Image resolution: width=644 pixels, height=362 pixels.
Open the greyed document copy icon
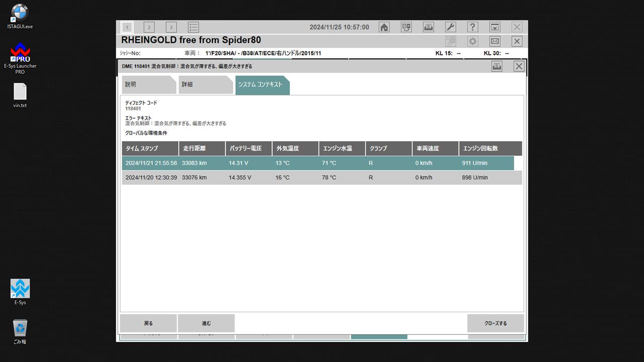click(450, 41)
